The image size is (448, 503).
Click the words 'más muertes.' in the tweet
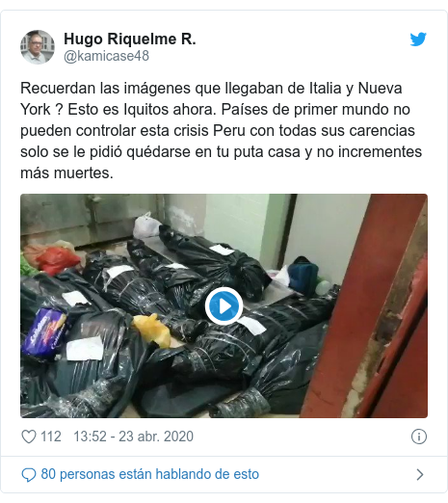[66, 172]
